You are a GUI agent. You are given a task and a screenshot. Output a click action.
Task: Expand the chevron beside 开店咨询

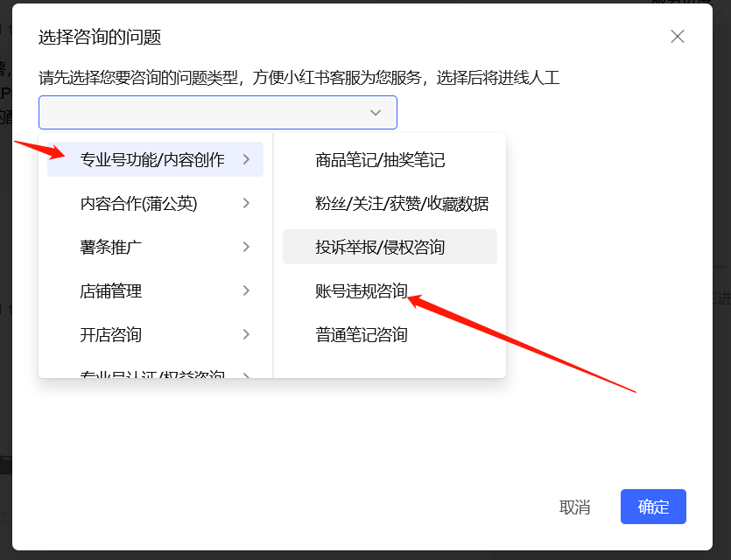pos(246,333)
